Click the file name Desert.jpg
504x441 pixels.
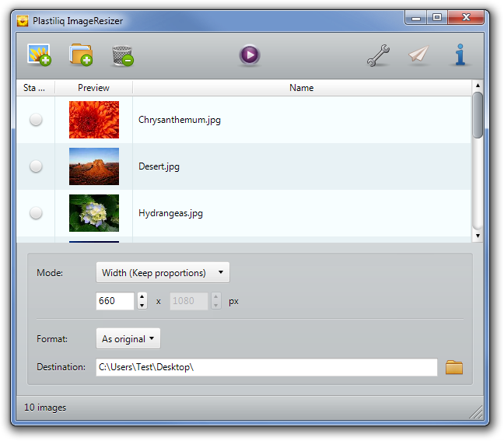159,166
